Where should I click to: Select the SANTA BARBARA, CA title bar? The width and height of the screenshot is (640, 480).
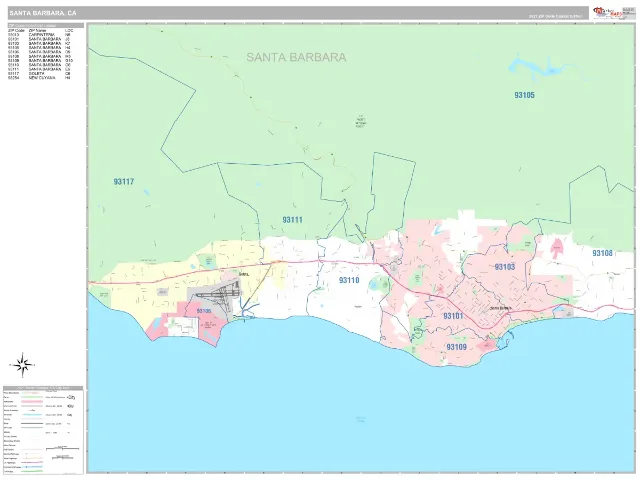(x=298, y=13)
